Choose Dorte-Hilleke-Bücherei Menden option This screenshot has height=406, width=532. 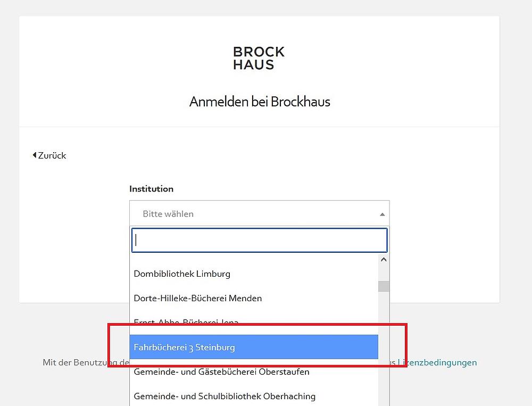254,298
